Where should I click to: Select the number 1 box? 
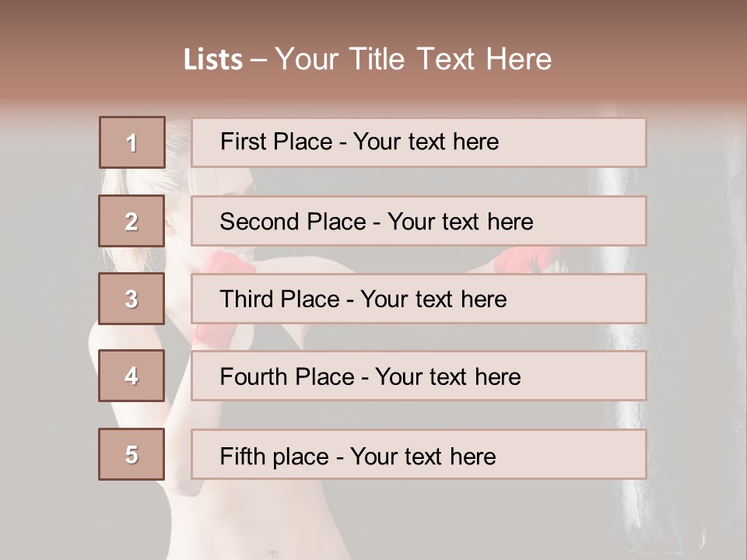132,142
